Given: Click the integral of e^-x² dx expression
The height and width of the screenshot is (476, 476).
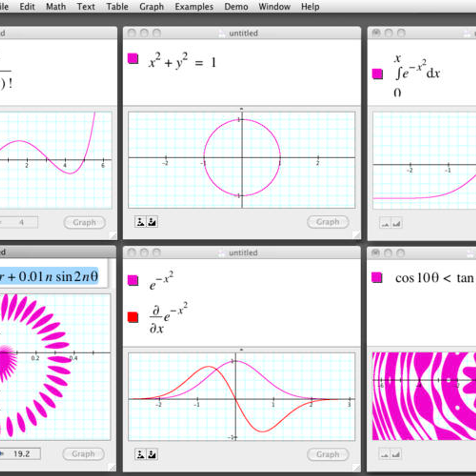Looking at the screenshot, I should [x=416, y=75].
